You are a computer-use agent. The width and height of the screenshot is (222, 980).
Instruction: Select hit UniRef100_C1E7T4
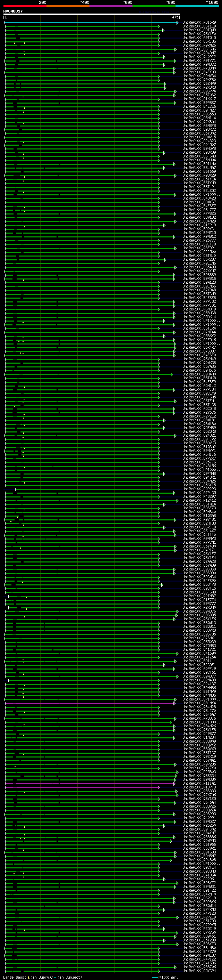pos(199,600)
